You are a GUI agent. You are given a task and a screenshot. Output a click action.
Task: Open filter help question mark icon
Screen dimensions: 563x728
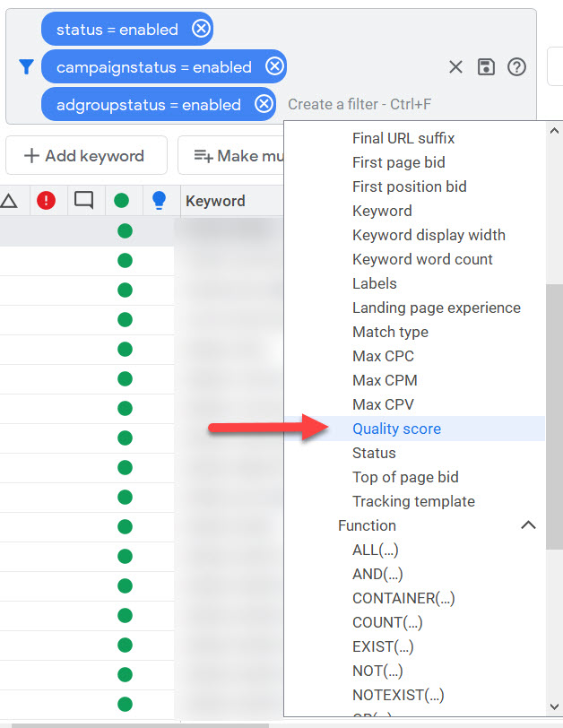tap(516, 67)
